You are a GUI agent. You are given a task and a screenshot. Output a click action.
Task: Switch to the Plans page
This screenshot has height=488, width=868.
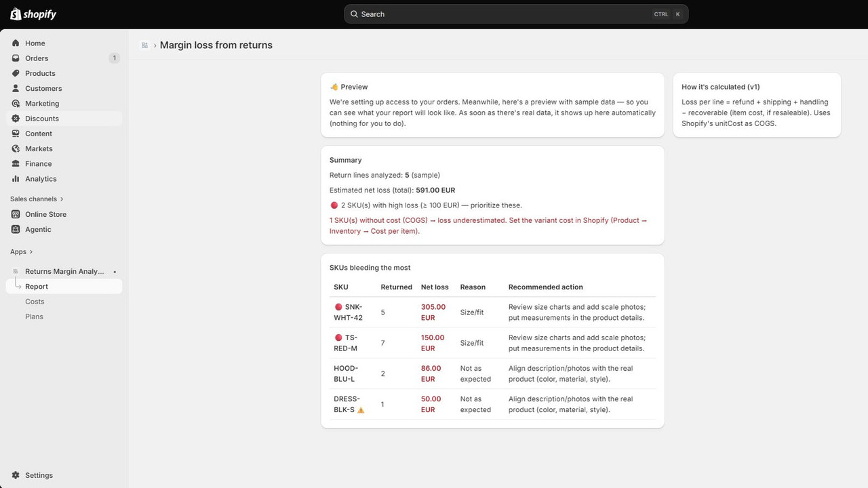[34, 317]
